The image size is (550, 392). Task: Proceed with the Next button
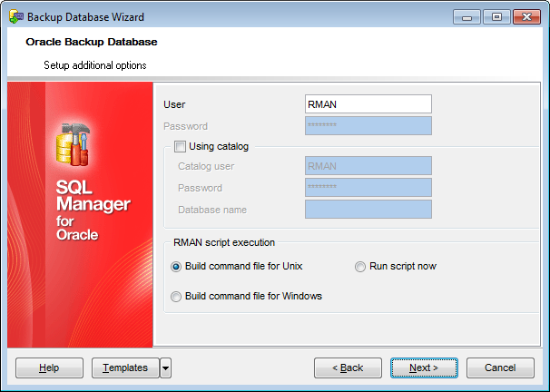424,367
